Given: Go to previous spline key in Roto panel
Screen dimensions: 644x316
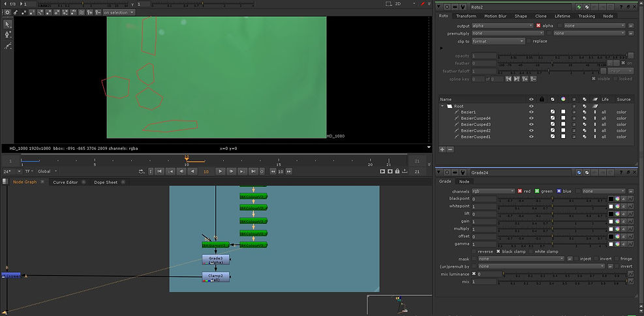Looking at the screenshot, I should click(508, 79).
